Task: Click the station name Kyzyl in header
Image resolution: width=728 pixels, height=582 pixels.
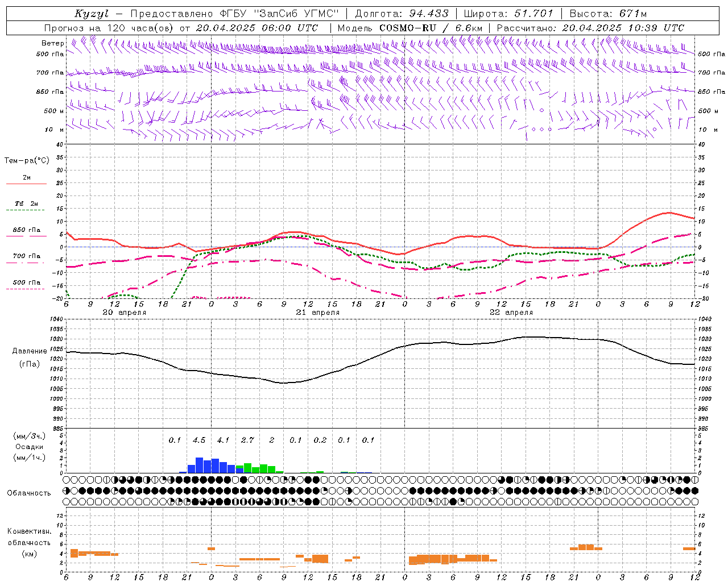Action: point(92,14)
